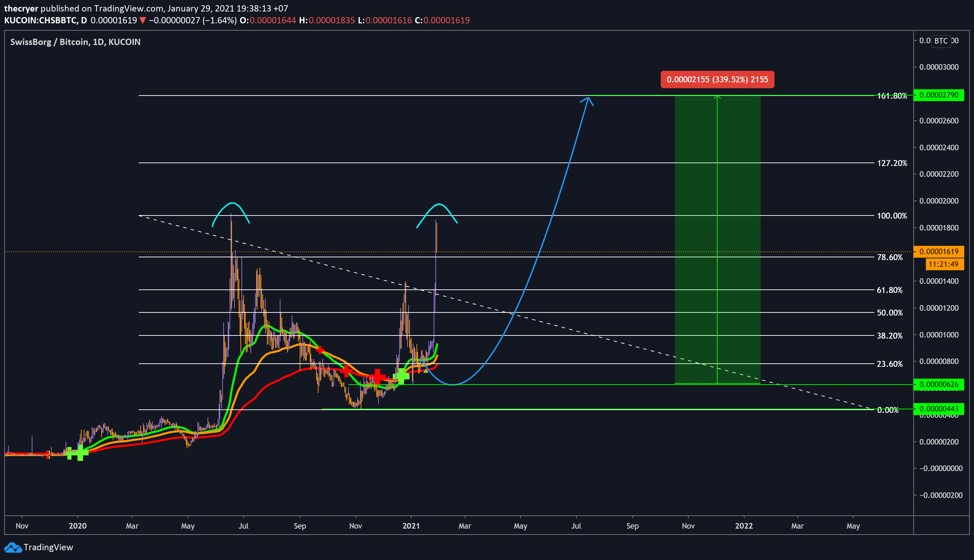Screen dimensions: 974x560
Task: Click the 11:21:49 countdown timer label
Action: 944,264
